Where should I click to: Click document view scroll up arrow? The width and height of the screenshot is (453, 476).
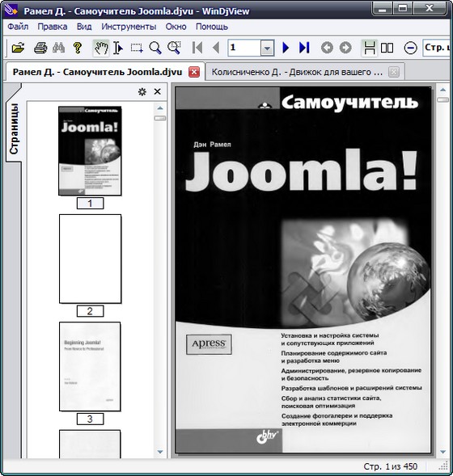pos(442,90)
